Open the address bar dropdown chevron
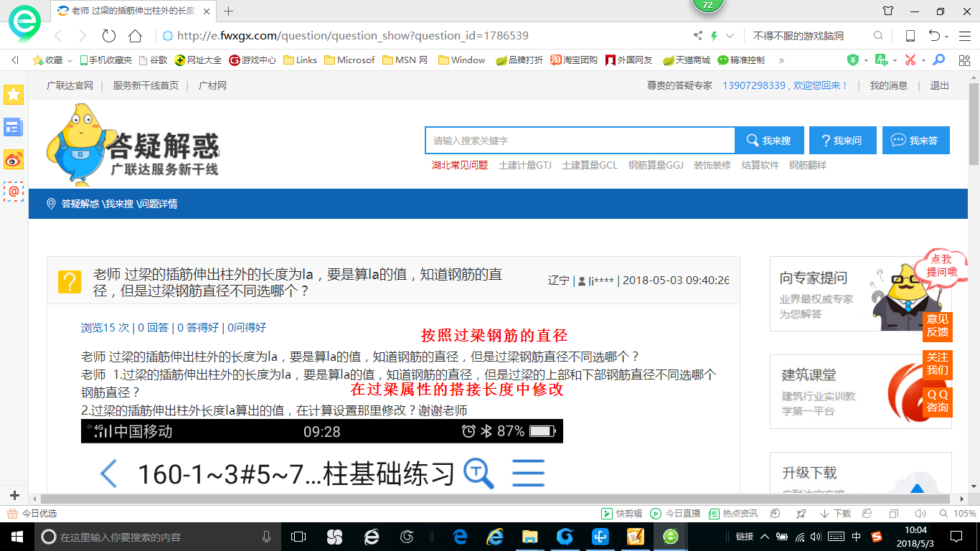Viewport: 980px width, 551px height. click(x=730, y=36)
